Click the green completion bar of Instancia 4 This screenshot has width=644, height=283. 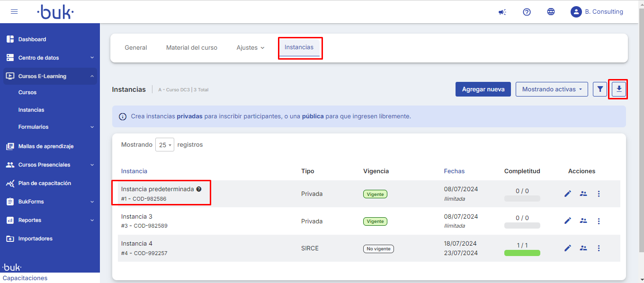coord(522,253)
